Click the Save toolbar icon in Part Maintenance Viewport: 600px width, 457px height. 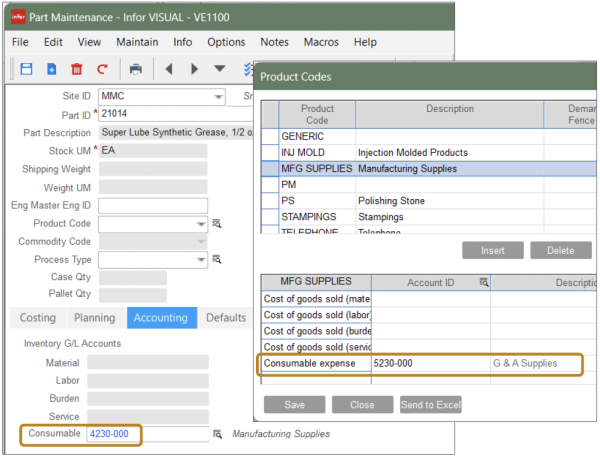click(x=26, y=69)
